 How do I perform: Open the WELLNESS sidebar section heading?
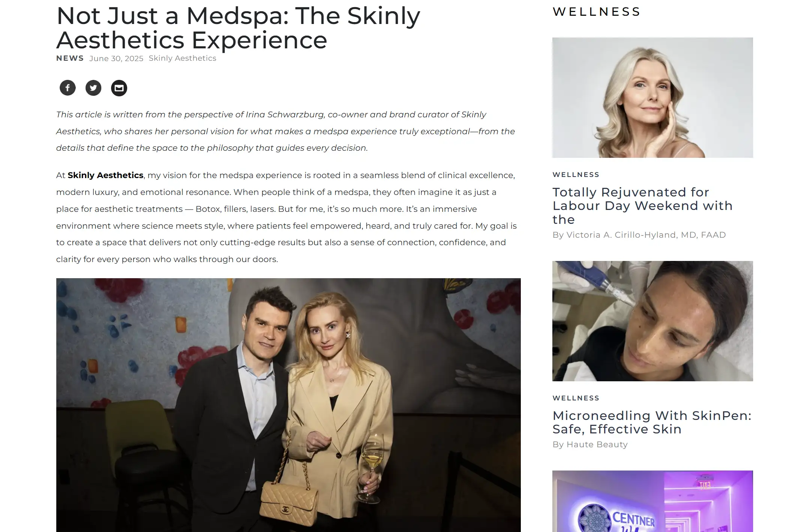coord(596,12)
